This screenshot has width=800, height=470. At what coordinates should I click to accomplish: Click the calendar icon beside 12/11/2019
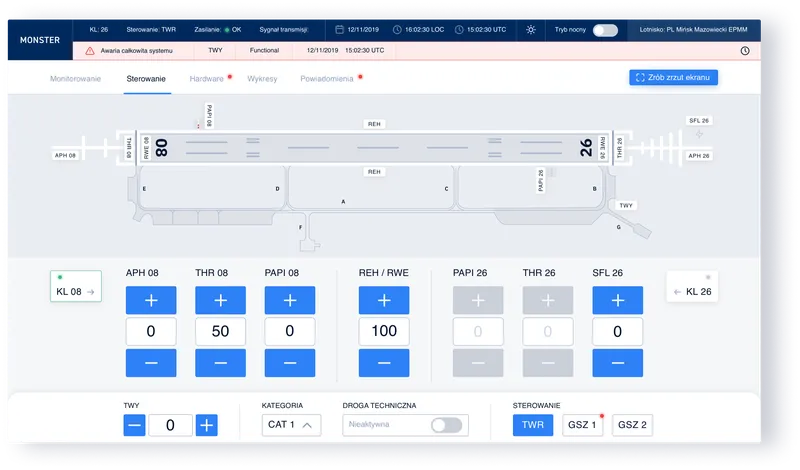339,30
